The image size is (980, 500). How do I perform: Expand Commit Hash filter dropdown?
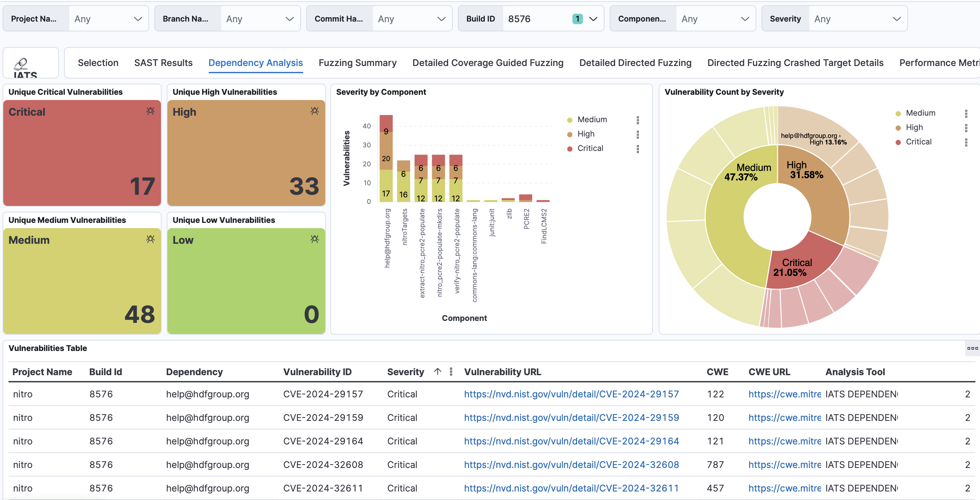[442, 19]
